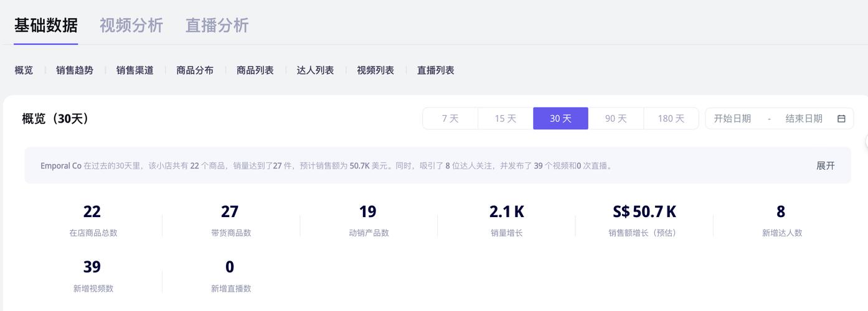Open the 直播分析 tab
Image resolution: width=868 pixels, height=311 pixels.
(x=217, y=26)
